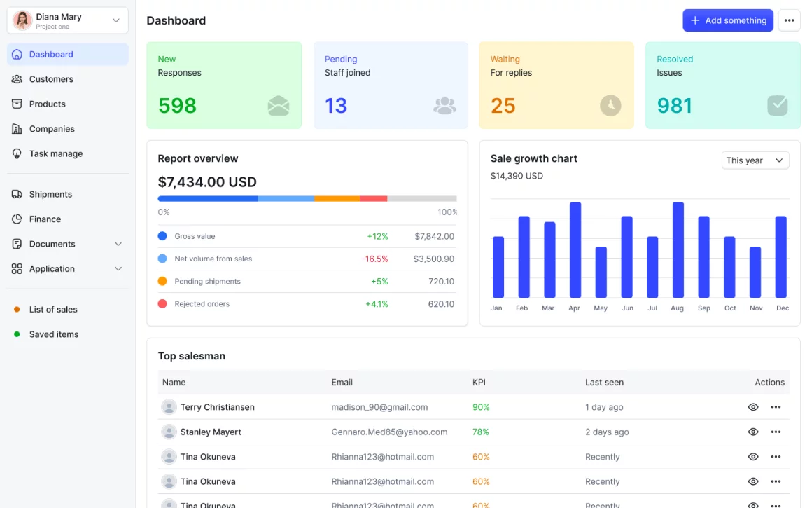
Task: Click the orange segment of report progress bar
Action: click(x=337, y=199)
